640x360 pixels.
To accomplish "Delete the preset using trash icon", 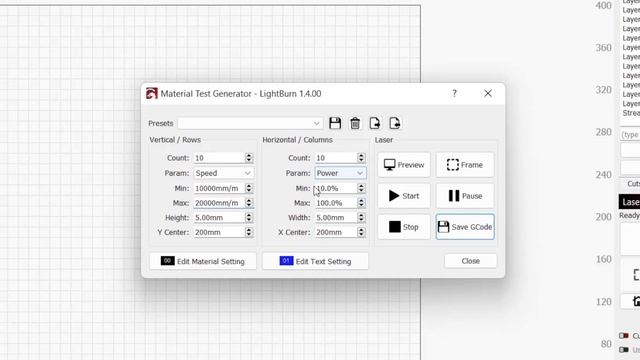I will pyautogui.click(x=355, y=123).
